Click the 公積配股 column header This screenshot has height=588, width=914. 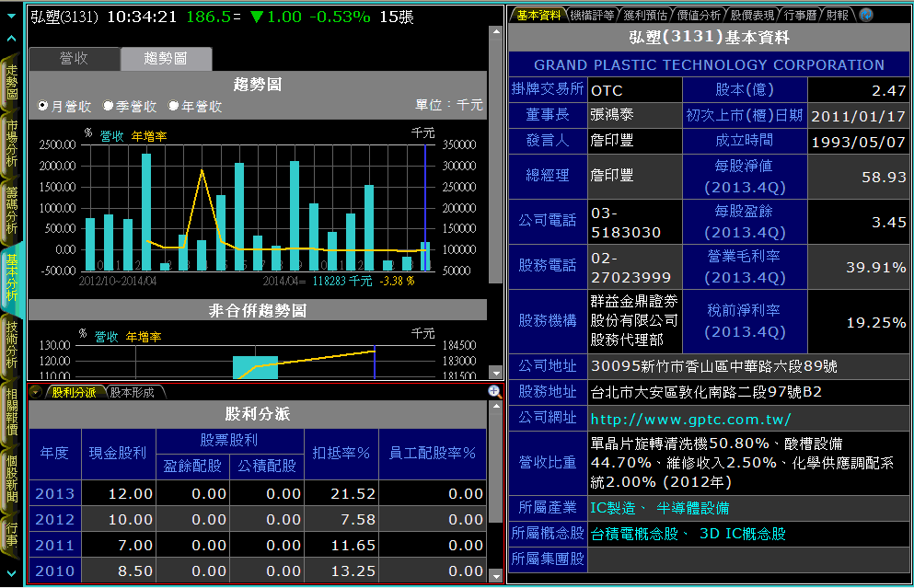267,467
